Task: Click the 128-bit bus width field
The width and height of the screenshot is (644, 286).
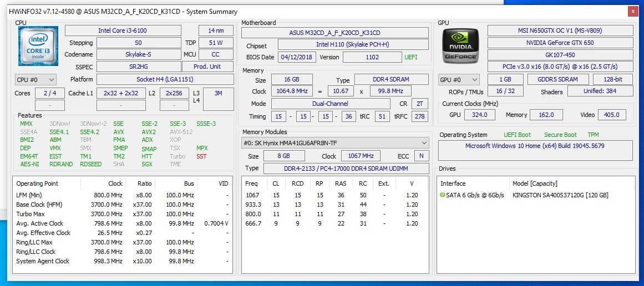Action: click(613, 80)
